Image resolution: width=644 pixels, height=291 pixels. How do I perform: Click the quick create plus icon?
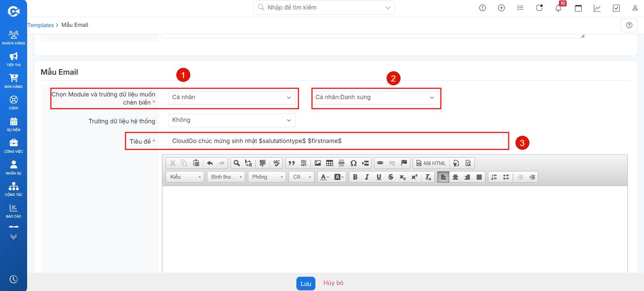[501, 8]
